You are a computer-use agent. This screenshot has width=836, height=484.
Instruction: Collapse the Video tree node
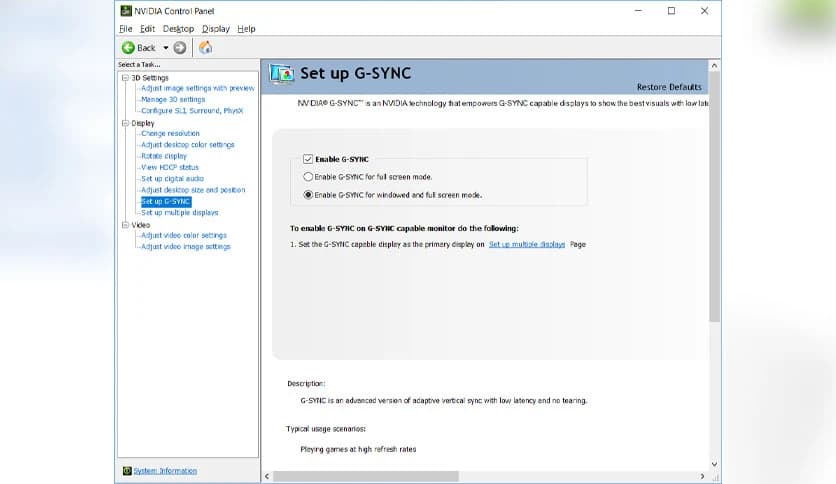point(125,225)
